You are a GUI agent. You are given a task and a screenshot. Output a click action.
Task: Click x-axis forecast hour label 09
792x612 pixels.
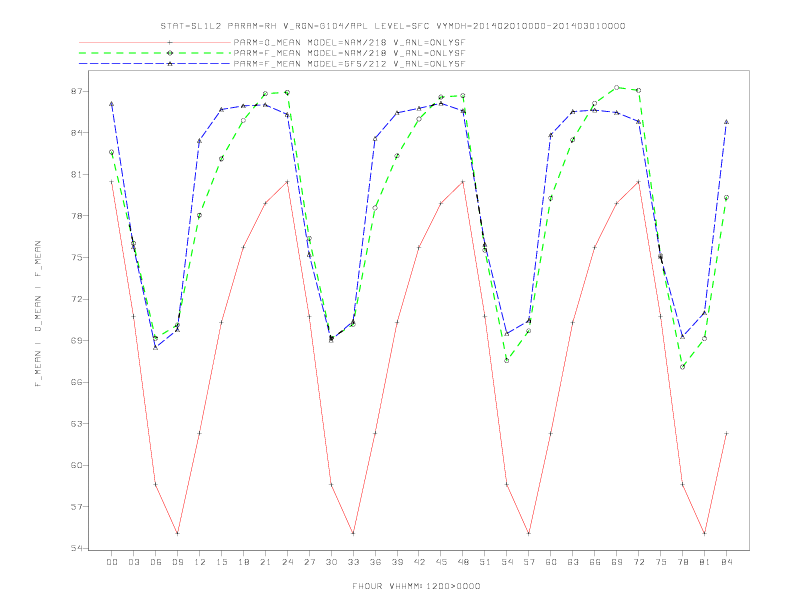(177, 562)
